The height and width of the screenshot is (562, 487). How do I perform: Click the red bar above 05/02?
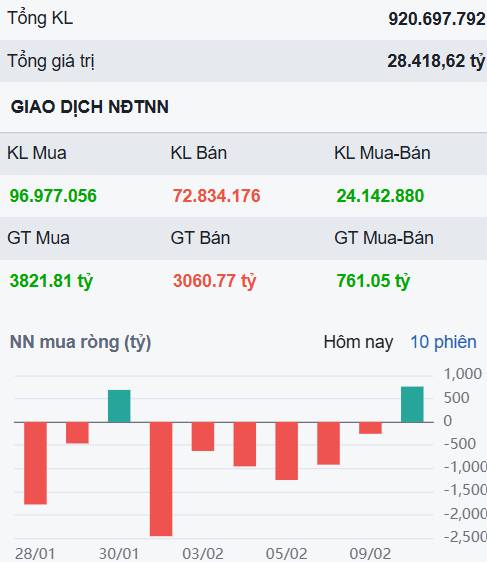click(287, 451)
